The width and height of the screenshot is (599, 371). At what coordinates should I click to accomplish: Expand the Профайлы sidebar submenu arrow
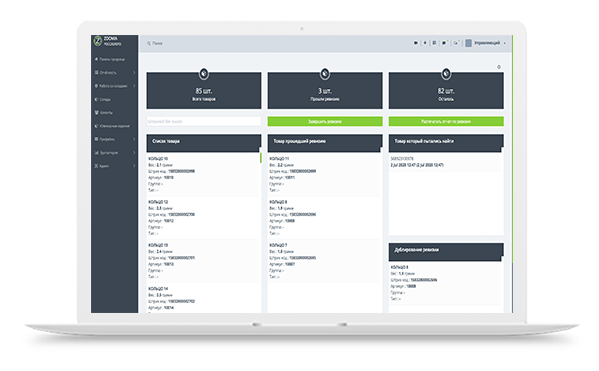click(x=134, y=139)
